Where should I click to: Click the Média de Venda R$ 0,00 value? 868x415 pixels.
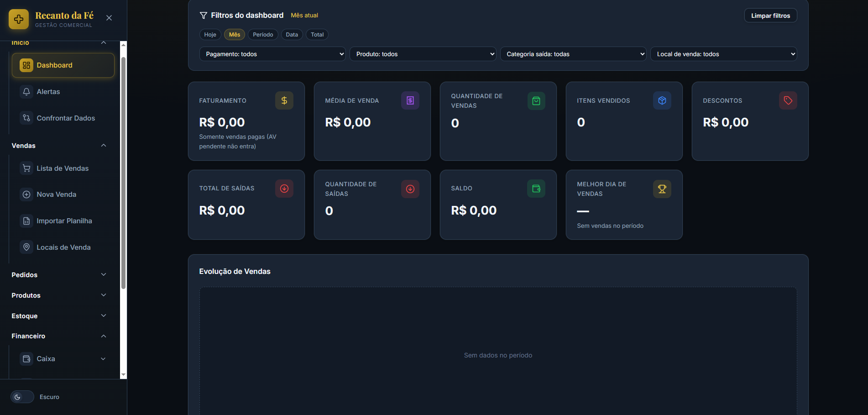click(348, 122)
